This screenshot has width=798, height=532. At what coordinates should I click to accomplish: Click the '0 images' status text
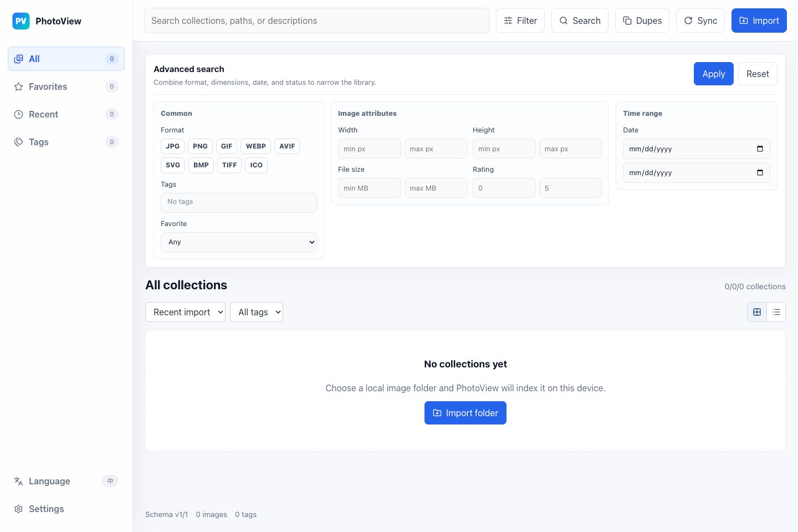tap(212, 514)
